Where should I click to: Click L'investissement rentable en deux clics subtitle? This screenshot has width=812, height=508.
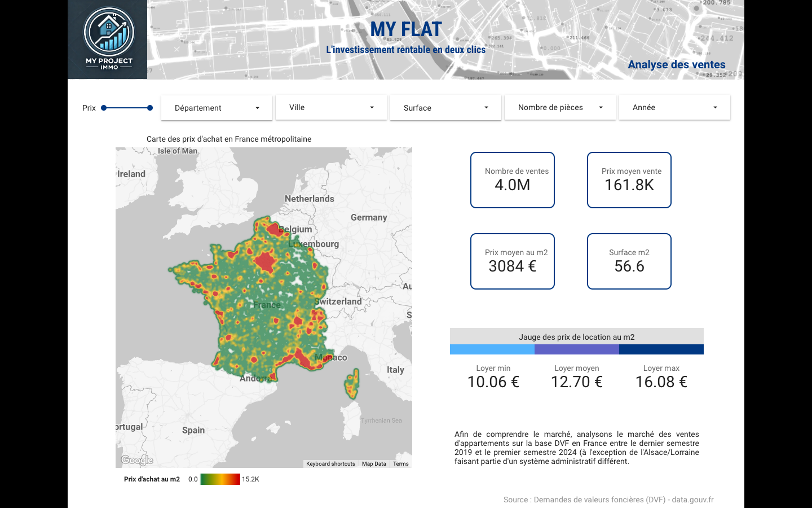[406, 50]
